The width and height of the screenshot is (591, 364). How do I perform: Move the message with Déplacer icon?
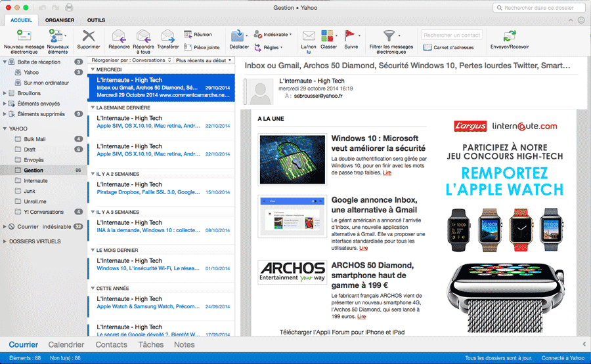pos(237,36)
